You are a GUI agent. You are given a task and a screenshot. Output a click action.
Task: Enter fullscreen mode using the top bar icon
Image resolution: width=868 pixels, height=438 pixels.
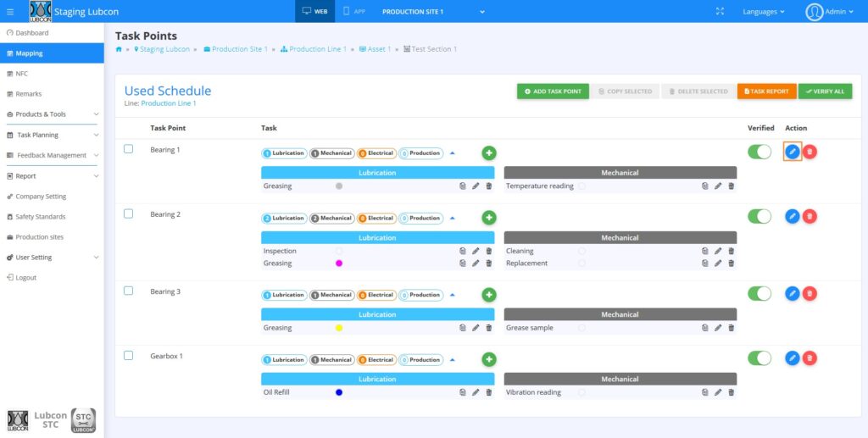coord(721,12)
